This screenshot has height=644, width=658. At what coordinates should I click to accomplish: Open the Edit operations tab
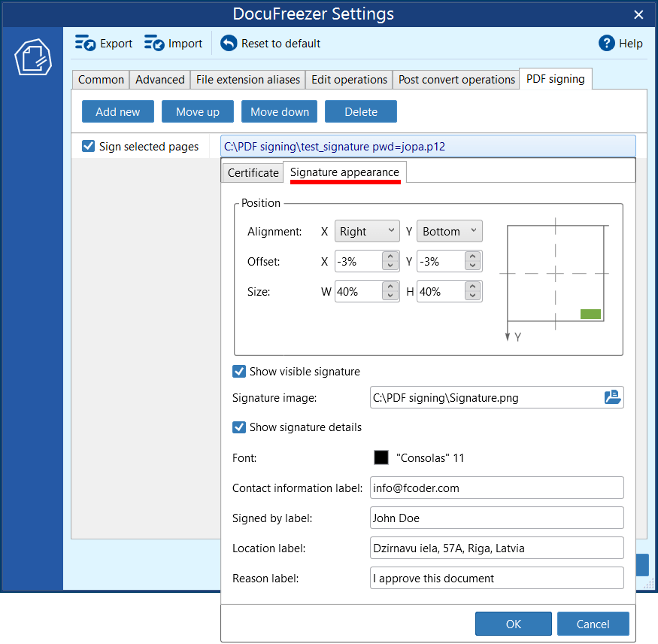click(x=349, y=79)
